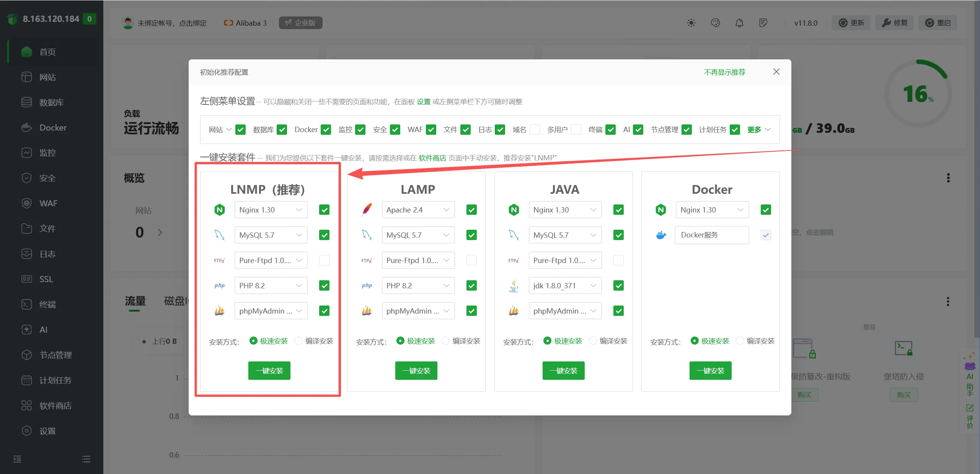Open MySQL 5.7 dropdown in LNMP card

[x=271, y=235]
